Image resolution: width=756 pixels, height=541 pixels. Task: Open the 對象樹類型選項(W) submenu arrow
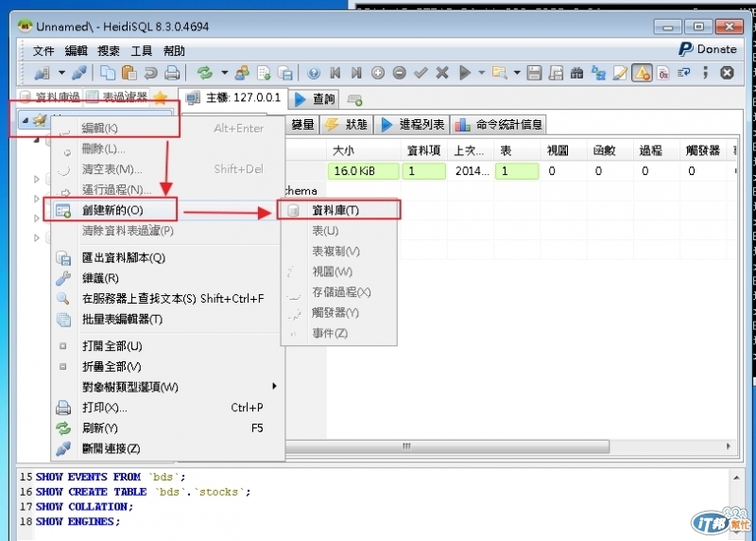pyautogui.click(x=274, y=386)
